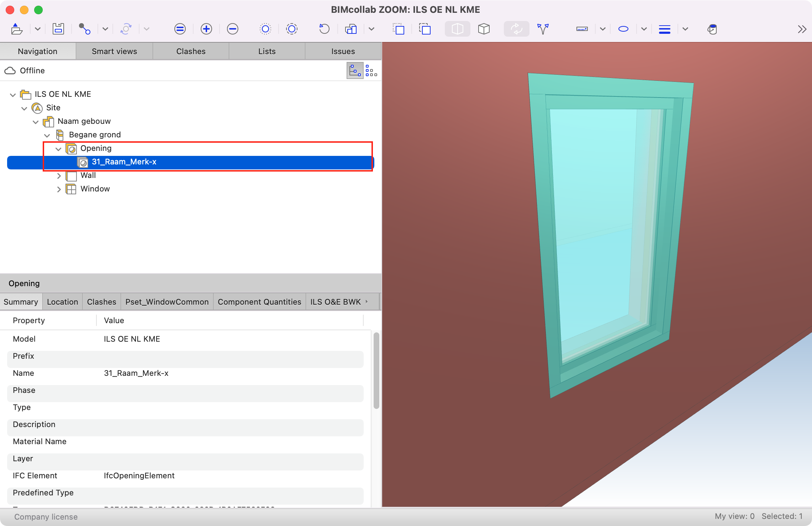Image resolution: width=812 pixels, height=526 pixels.
Task: Click the reset view (undo arrow) icon
Action: (325, 29)
